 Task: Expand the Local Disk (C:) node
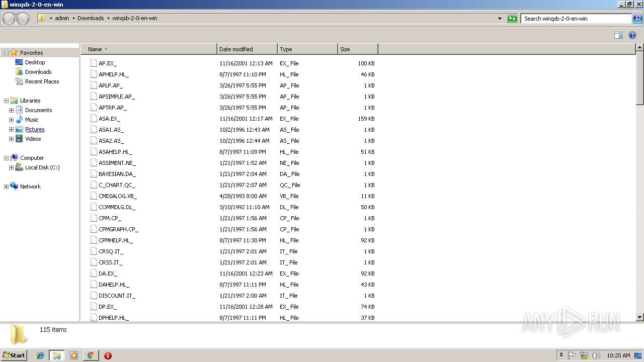(11, 167)
